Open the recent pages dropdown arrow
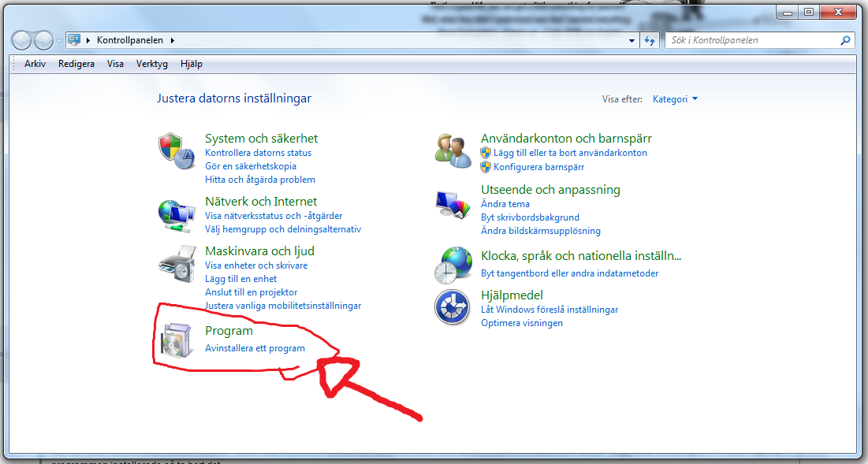This screenshot has width=868, height=464. click(59, 41)
